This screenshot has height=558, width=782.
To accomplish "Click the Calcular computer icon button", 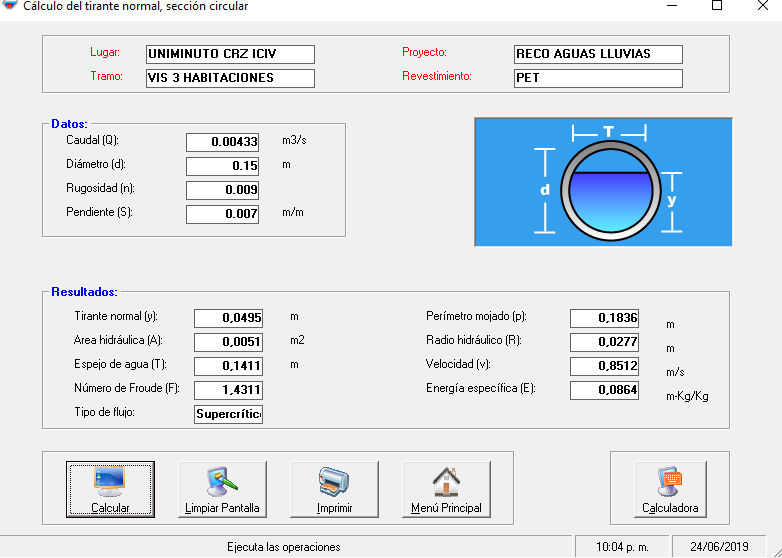I will (110, 489).
